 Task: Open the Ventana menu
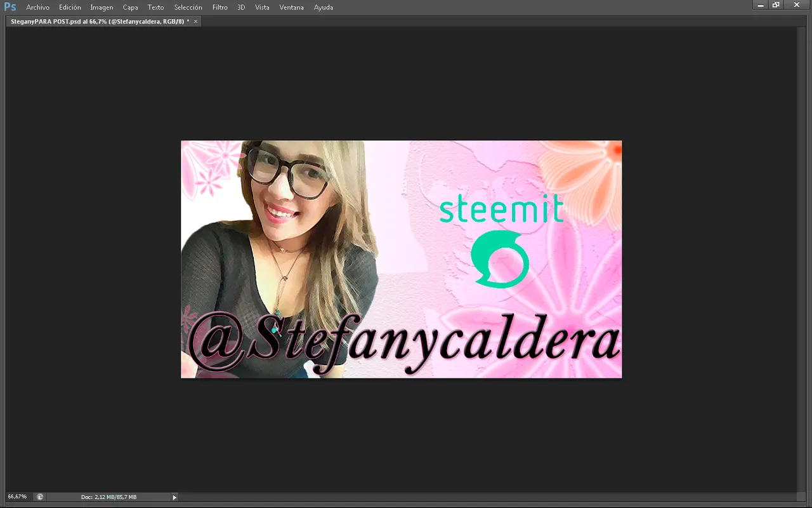click(291, 7)
